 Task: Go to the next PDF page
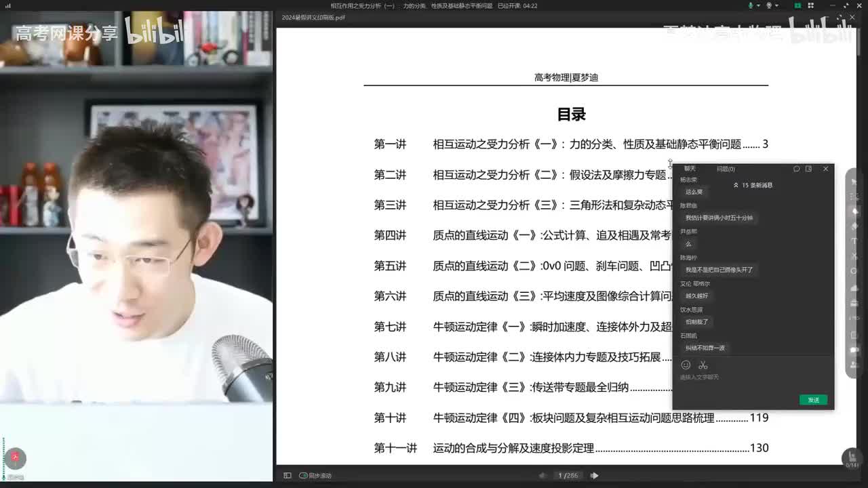pos(595,476)
